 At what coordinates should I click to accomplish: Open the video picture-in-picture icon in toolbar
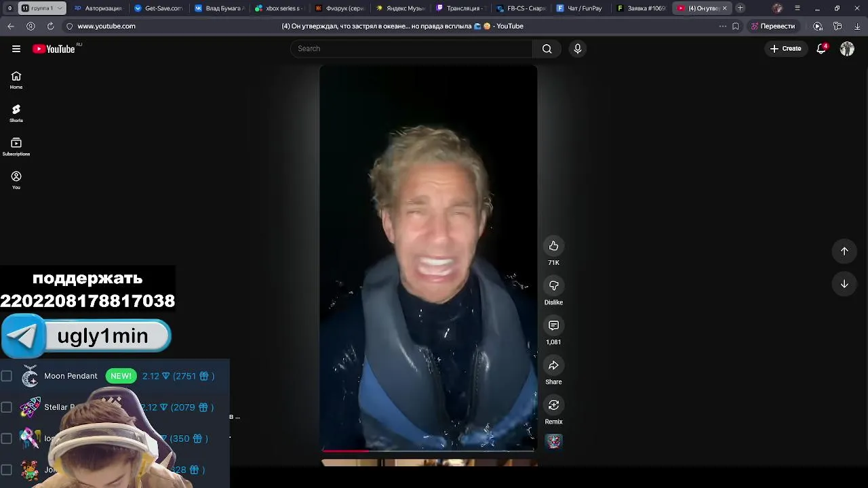pos(818,26)
